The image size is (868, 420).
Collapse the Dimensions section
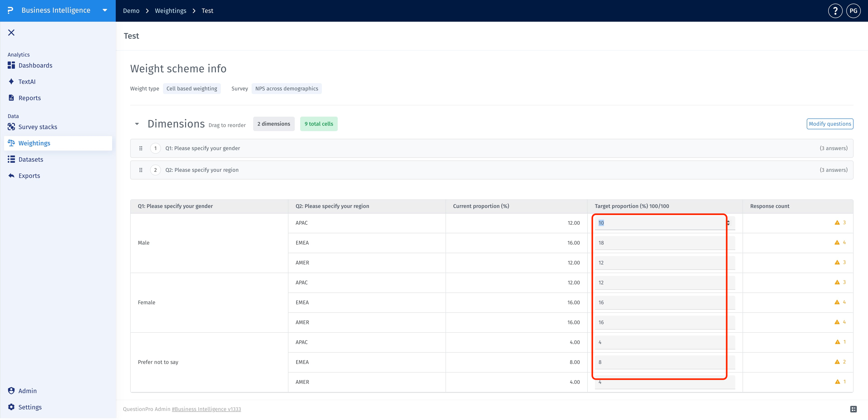coord(137,124)
